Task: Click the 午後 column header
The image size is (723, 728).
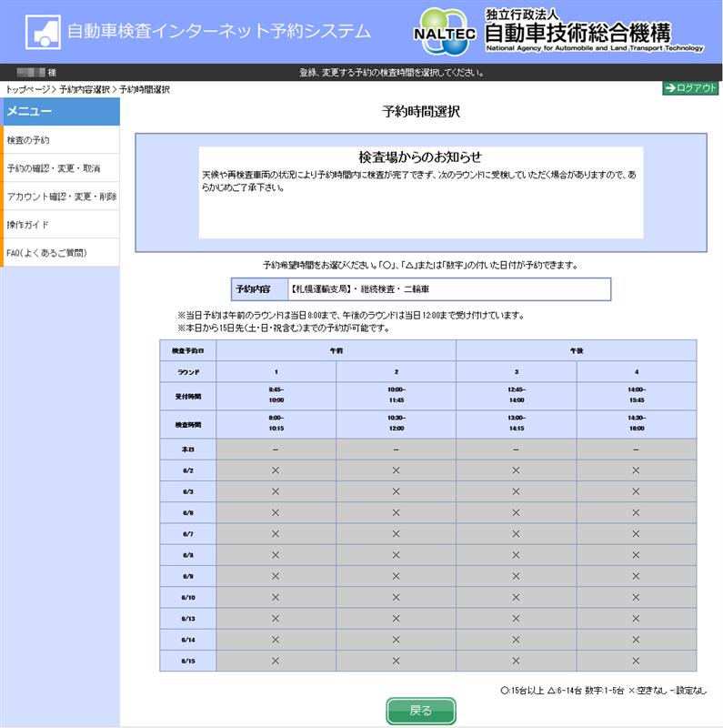Action: pyautogui.click(x=577, y=350)
